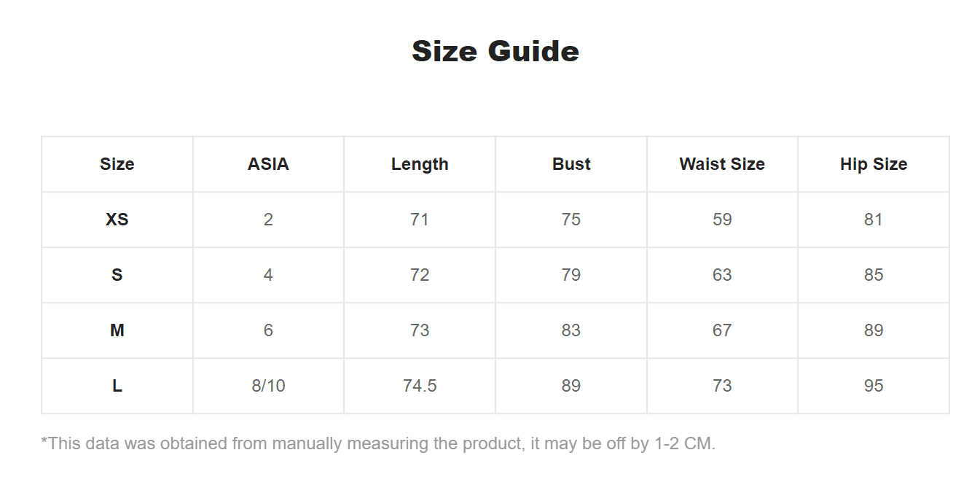Select the M hip value 89

point(874,330)
